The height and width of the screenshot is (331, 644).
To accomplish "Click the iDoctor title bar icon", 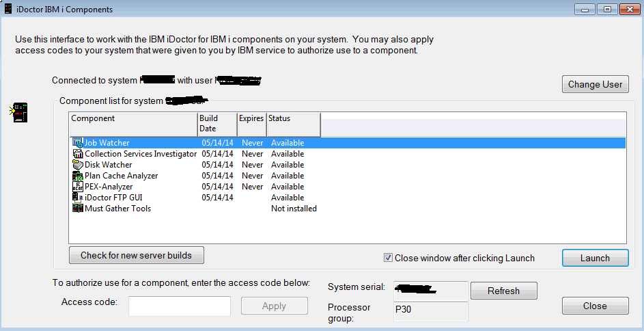I will click(x=8, y=9).
